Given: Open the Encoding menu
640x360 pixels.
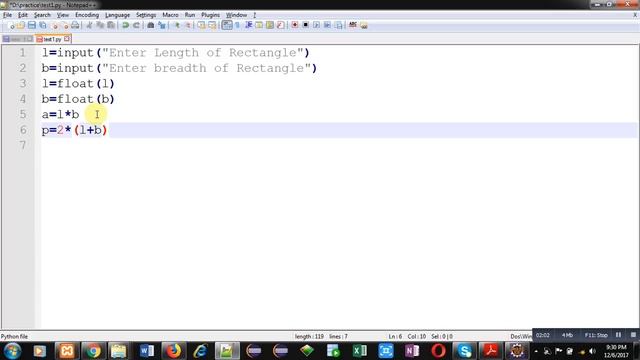Looking at the screenshot, I should (87, 15).
